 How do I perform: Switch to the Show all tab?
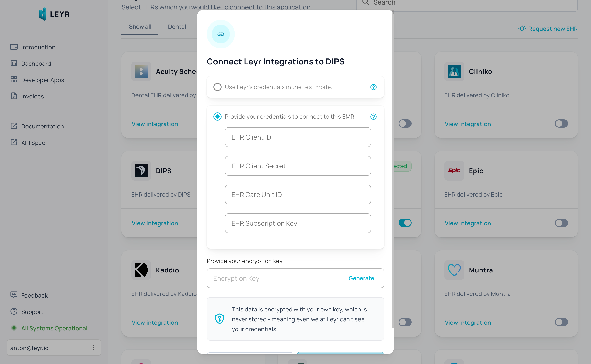[140, 27]
